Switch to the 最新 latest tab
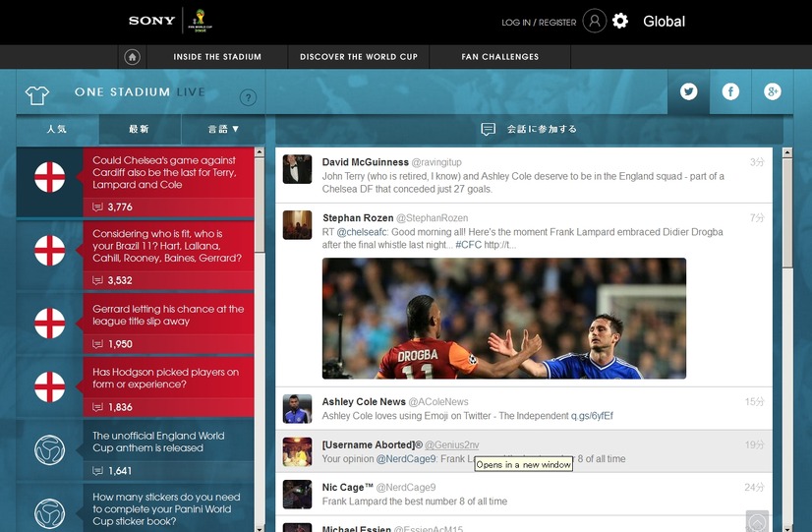The width and height of the screenshot is (812, 532). coord(140,129)
